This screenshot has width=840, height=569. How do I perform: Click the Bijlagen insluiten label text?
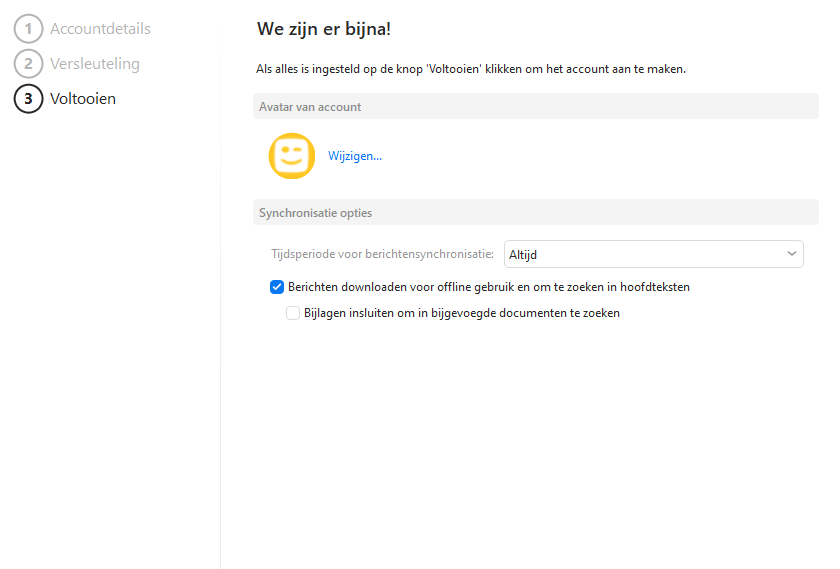(x=461, y=313)
